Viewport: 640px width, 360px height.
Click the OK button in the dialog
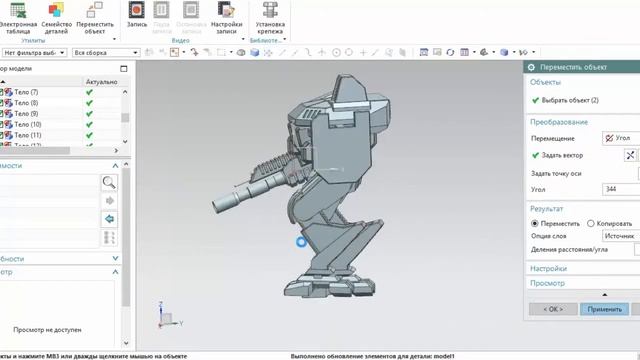point(553,309)
